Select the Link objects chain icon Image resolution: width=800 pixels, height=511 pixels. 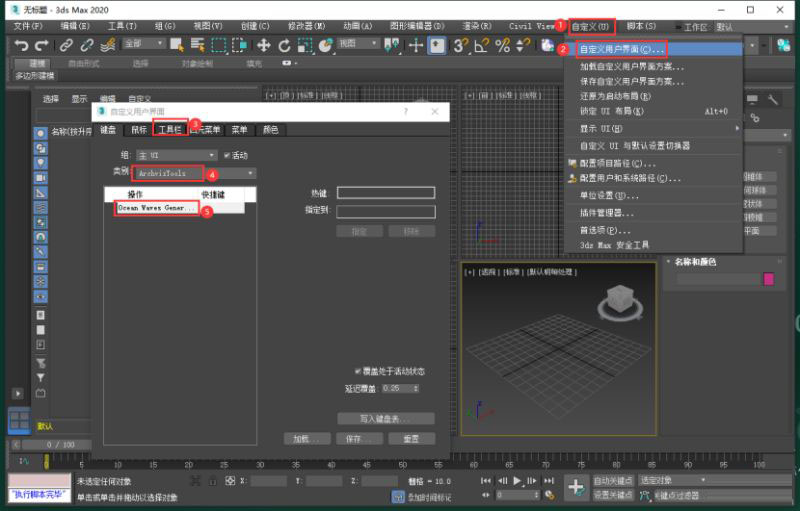66,45
